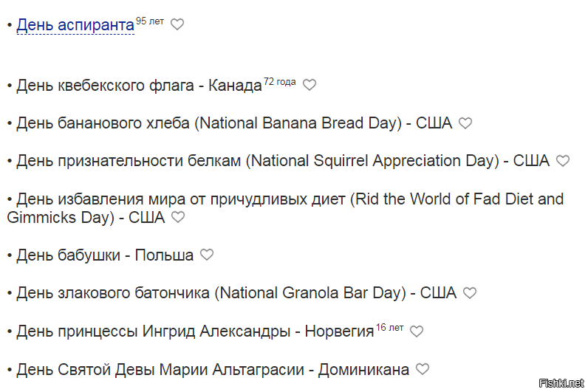Click the Fishki.net watermark logo
Viewport: 588px width, 392px height.
click(x=561, y=383)
